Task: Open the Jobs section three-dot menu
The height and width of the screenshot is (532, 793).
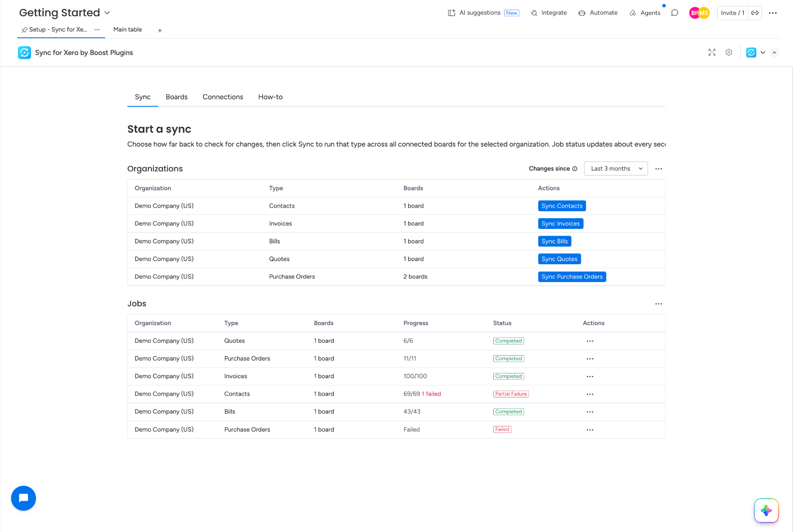Action: tap(659, 304)
